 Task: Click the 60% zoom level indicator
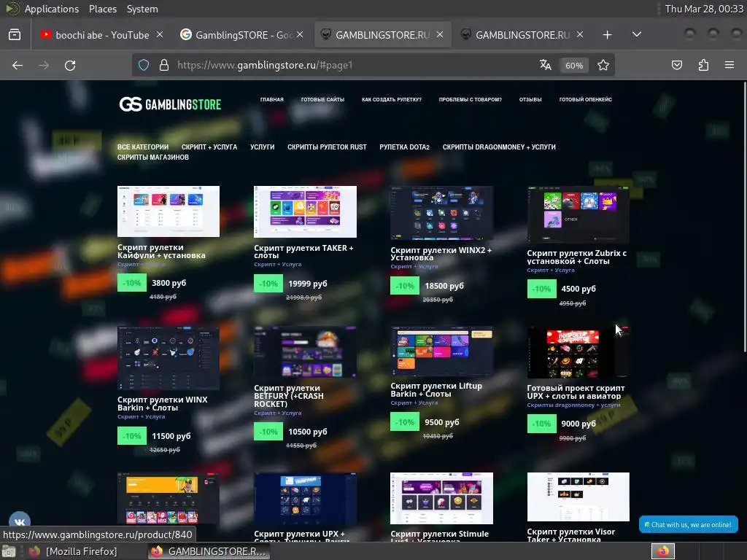click(x=574, y=66)
